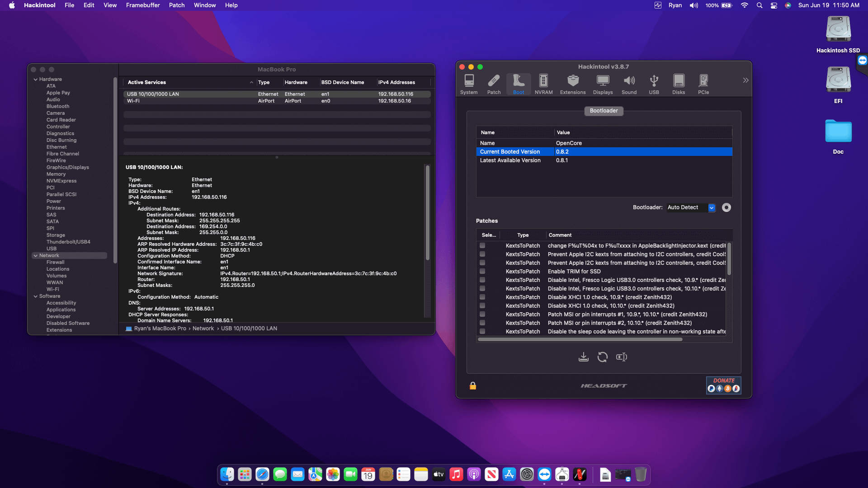This screenshot has height=488, width=868.
Task: Open the System tab in Hackintool toolbar
Action: coord(469,84)
